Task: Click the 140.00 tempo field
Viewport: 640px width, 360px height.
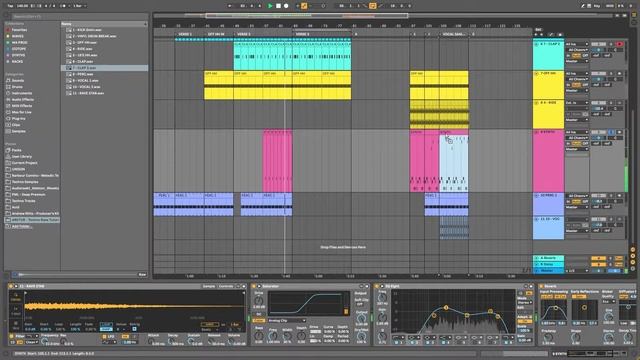Action: pos(22,6)
